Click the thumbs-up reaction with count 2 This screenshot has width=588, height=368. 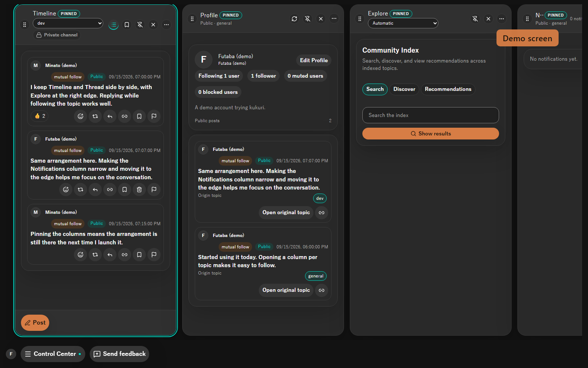pyautogui.click(x=40, y=116)
